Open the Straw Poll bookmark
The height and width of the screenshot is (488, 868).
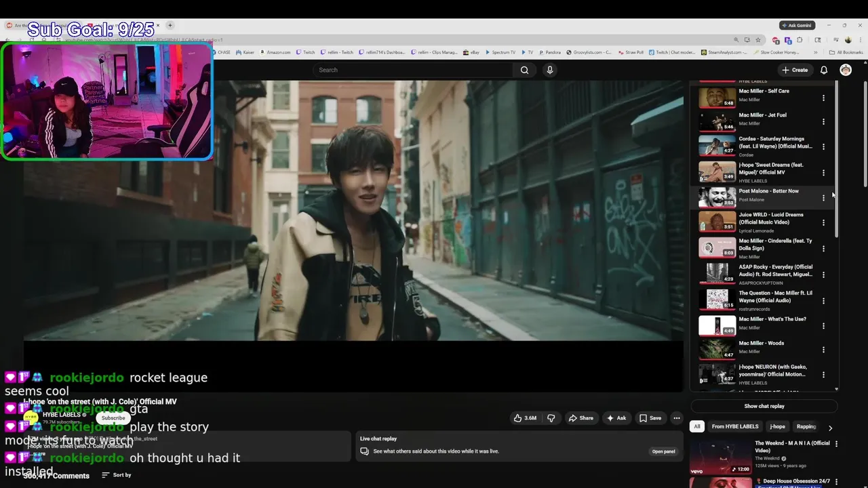pos(631,52)
